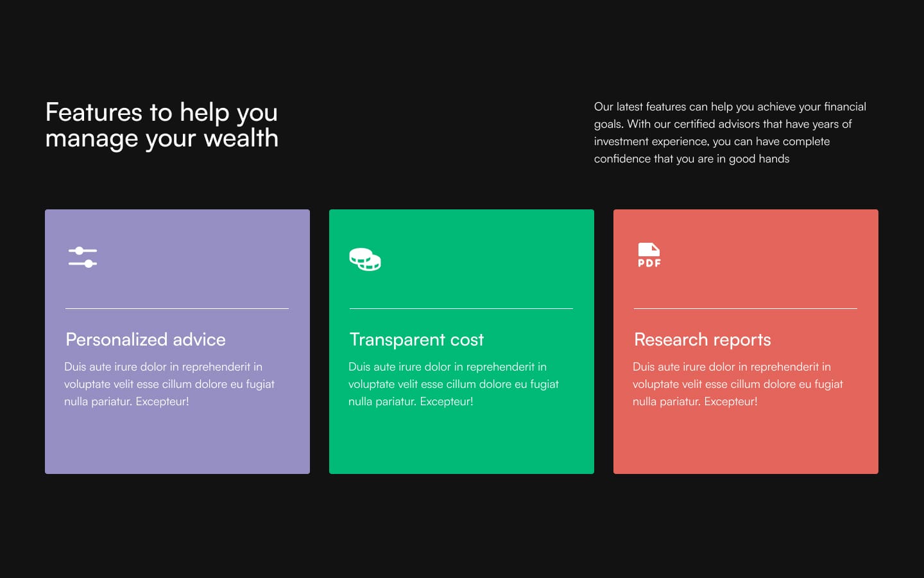This screenshot has height=578, width=924.
Task: Click the 'Features to help you manage your wealth' heading
Action: pyautogui.click(x=162, y=125)
